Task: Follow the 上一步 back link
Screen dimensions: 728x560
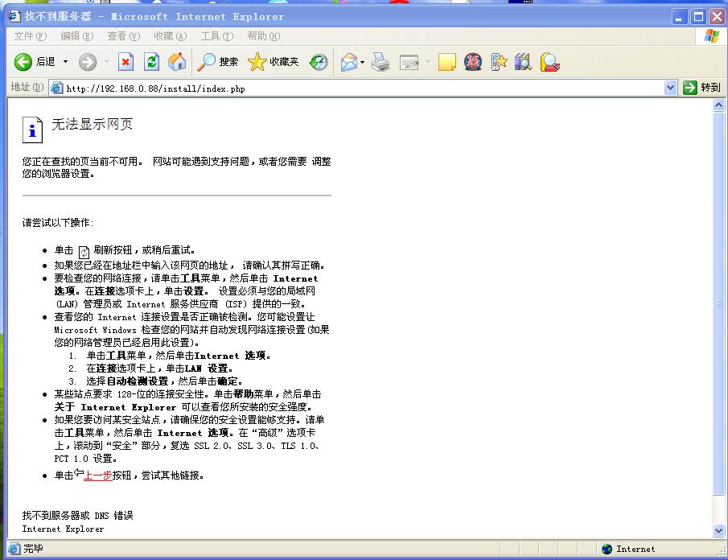Action: [x=97, y=475]
